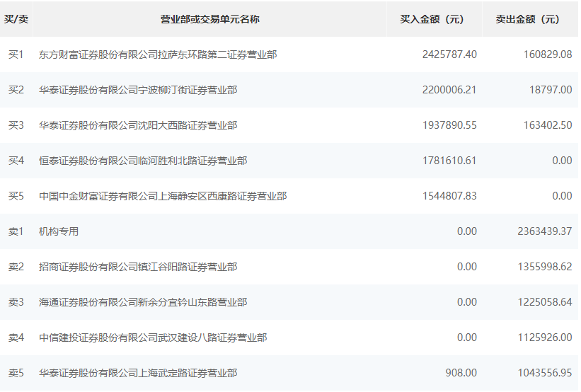Open 海通证券新余分宜钤山东路营业部 entry
Screen dimensions: 581x392
coord(143,302)
